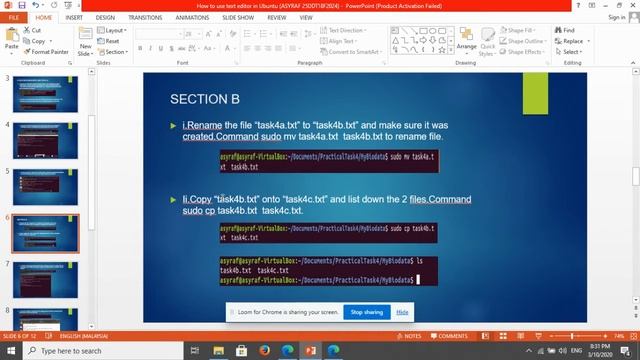Insert a New Slide
Viewport: 640px width, 360px height.
(85, 42)
